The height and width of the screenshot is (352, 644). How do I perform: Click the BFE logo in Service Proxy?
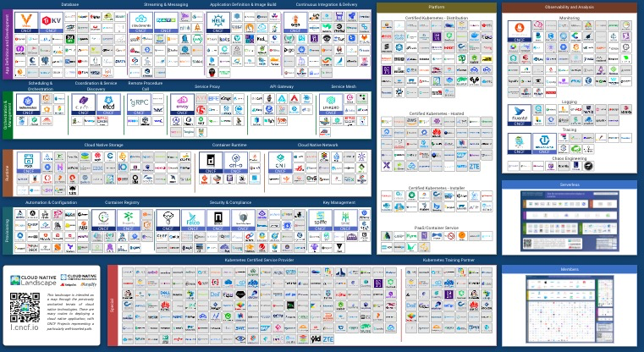(213, 99)
